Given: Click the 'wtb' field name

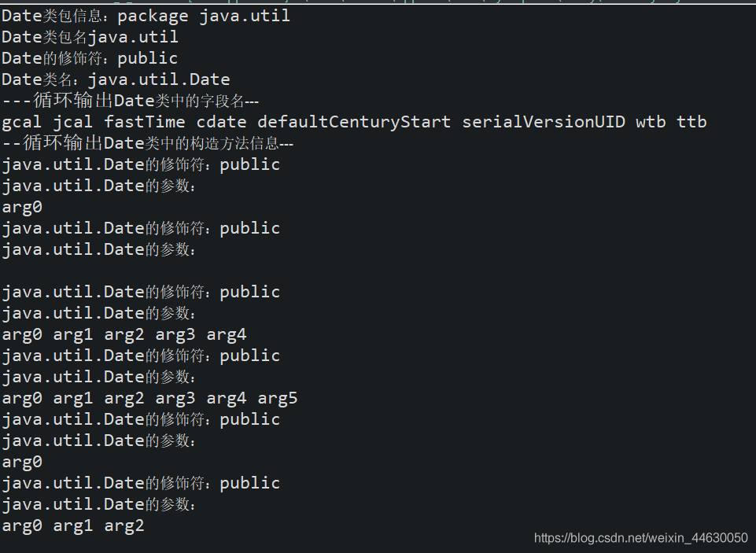Looking at the screenshot, I should [651, 122].
